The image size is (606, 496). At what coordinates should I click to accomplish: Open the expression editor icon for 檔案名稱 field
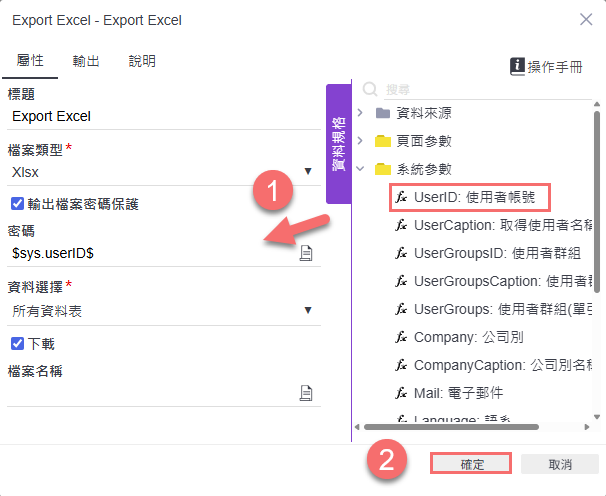(306, 393)
